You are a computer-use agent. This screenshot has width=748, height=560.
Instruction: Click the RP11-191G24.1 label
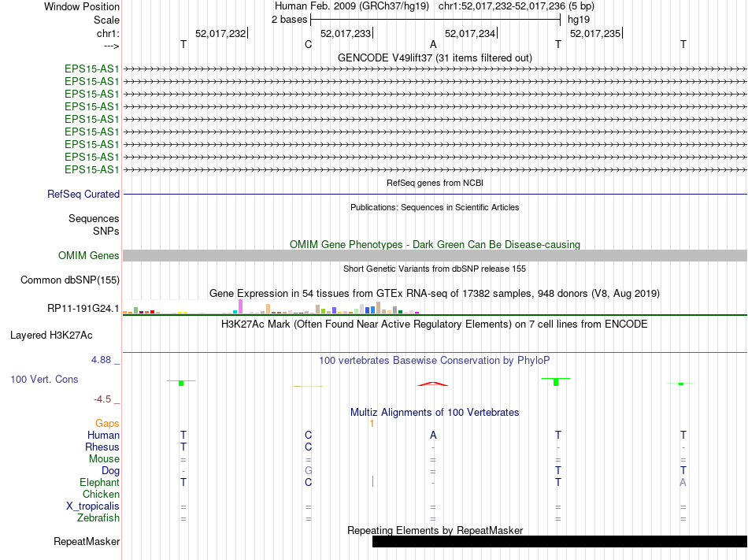point(83,309)
